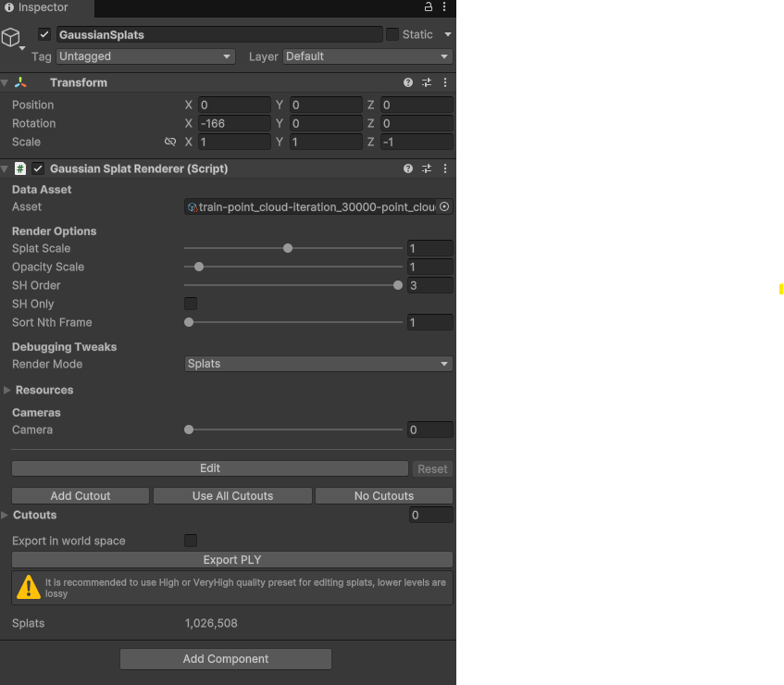Screen dimensions: 784x685
Task: Click the GameObject cube icon selector
Action: coord(11,38)
